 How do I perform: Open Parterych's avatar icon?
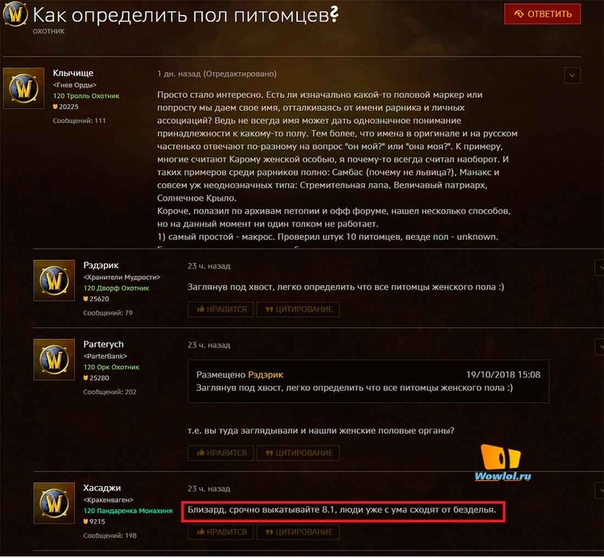coord(54,360)
